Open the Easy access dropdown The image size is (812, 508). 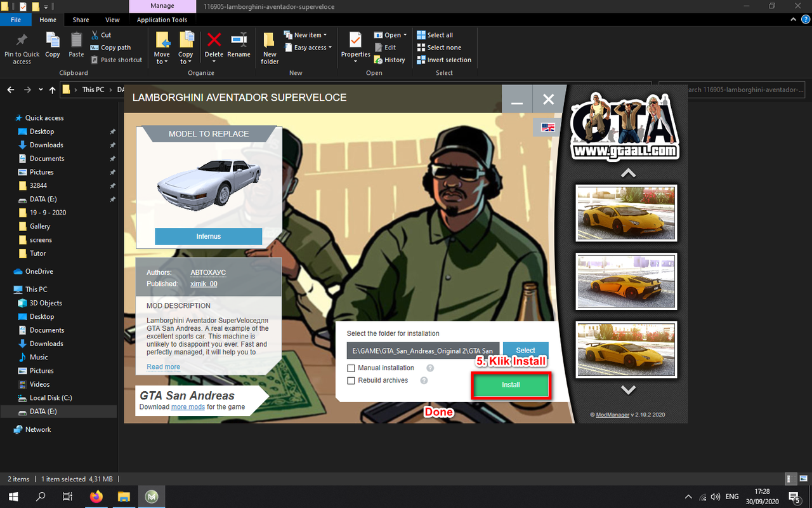[308, 48]
